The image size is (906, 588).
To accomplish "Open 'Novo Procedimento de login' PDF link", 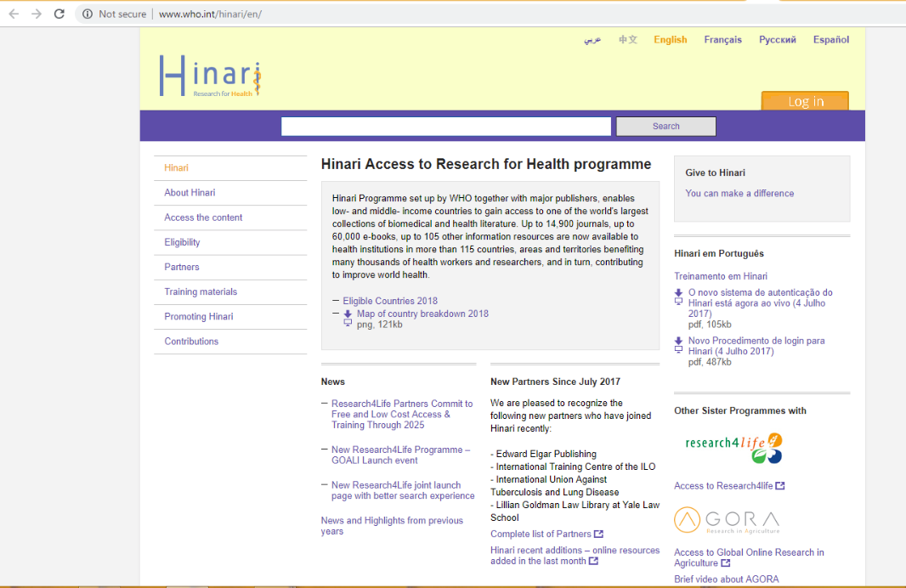I will pos(756,346).
